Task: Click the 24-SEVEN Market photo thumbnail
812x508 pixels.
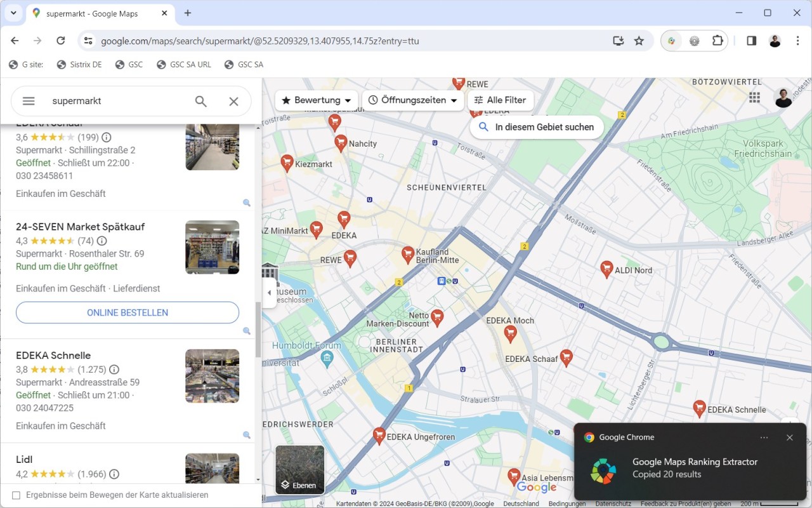Action: (213, 247)
